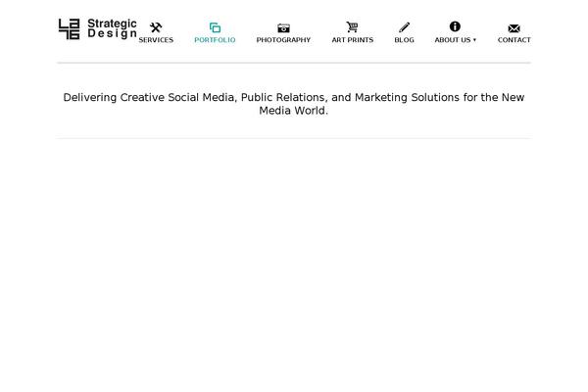Click the Services hammer-and-wrench icon

(156, 27)
